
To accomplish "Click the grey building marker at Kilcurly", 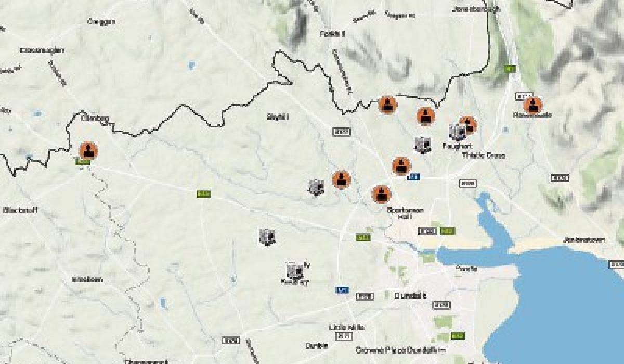I will point(295,271).
